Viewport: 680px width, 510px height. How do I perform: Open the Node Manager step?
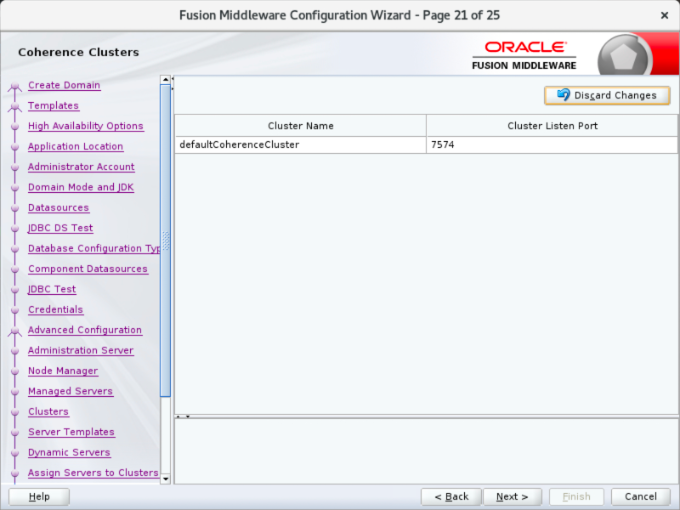point(63,370)
